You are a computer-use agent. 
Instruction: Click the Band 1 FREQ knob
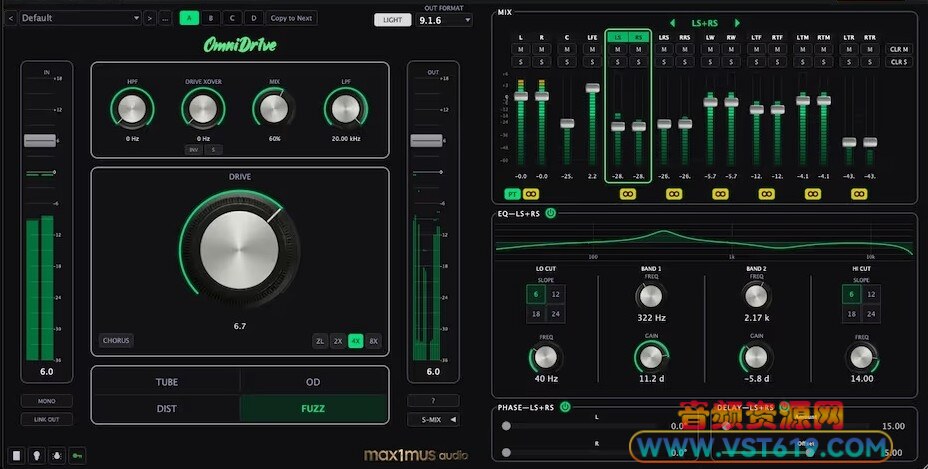(x=650, y=295)
